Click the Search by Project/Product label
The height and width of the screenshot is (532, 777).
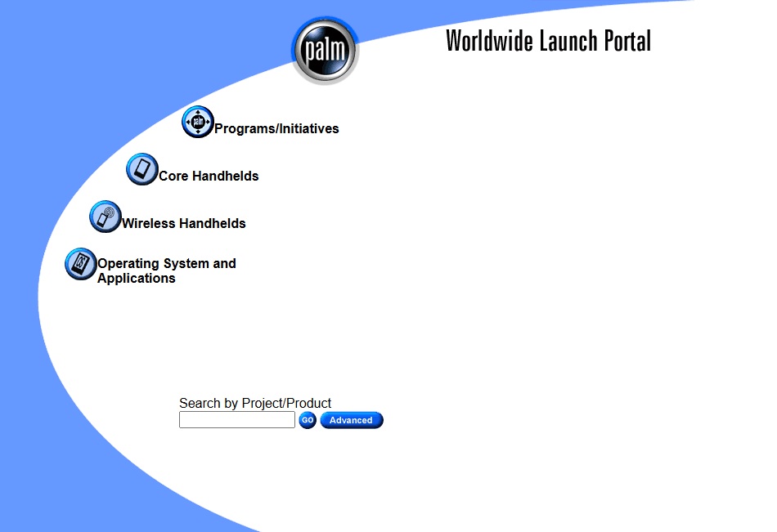[x=254, y=403]
